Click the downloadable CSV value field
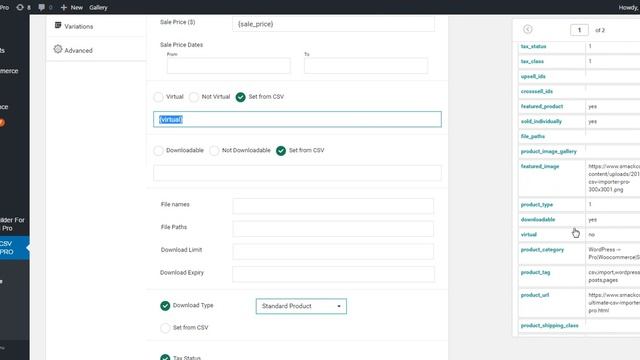The height and width of the screenshot is (360, 640). coord(297,173)
